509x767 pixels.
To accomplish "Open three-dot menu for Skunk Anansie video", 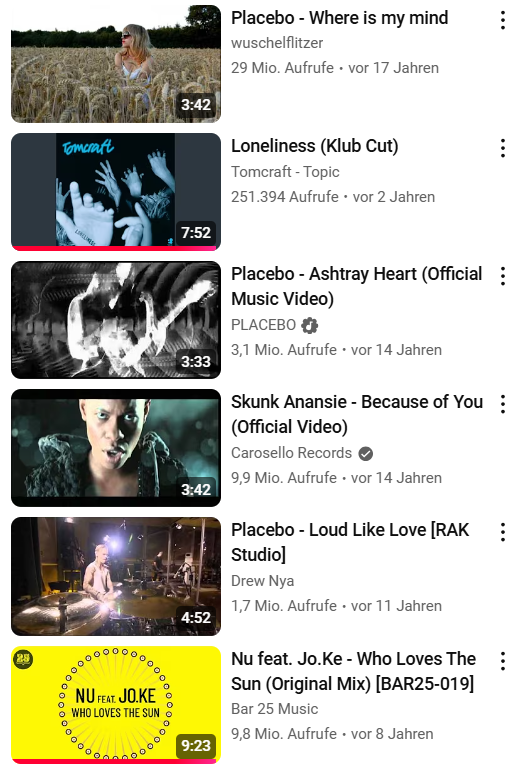I will click(x=502, y=405).
